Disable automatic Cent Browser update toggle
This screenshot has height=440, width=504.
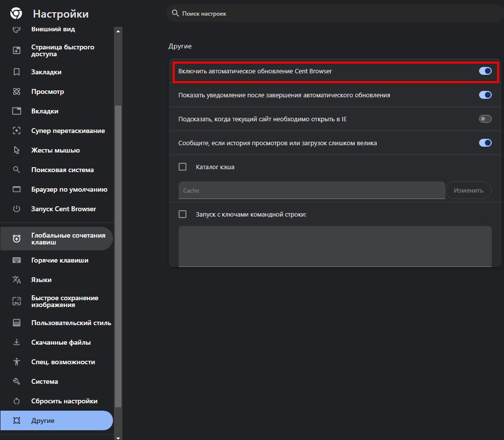pyautogui.click(x=485, y=71)
